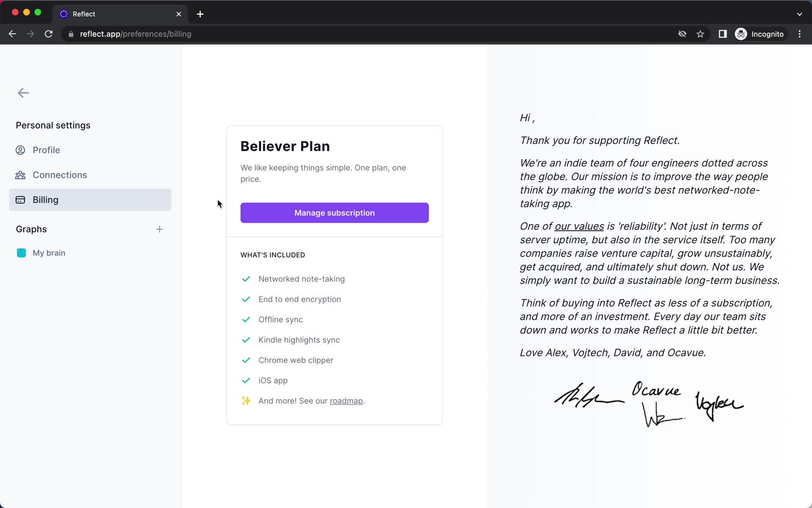This screenshot has height=508, width=812.
Task: Select the Connections settings icon
Action: pos(20,174)
